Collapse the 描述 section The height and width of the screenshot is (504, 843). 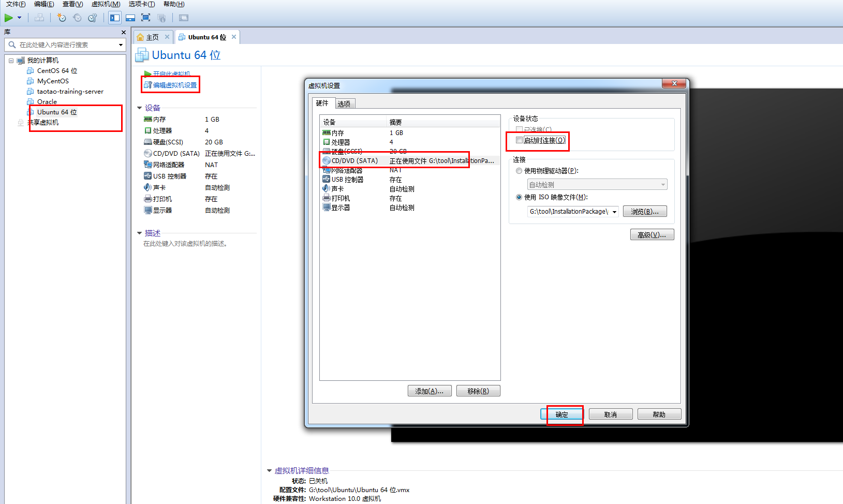[x=139, y=233]
